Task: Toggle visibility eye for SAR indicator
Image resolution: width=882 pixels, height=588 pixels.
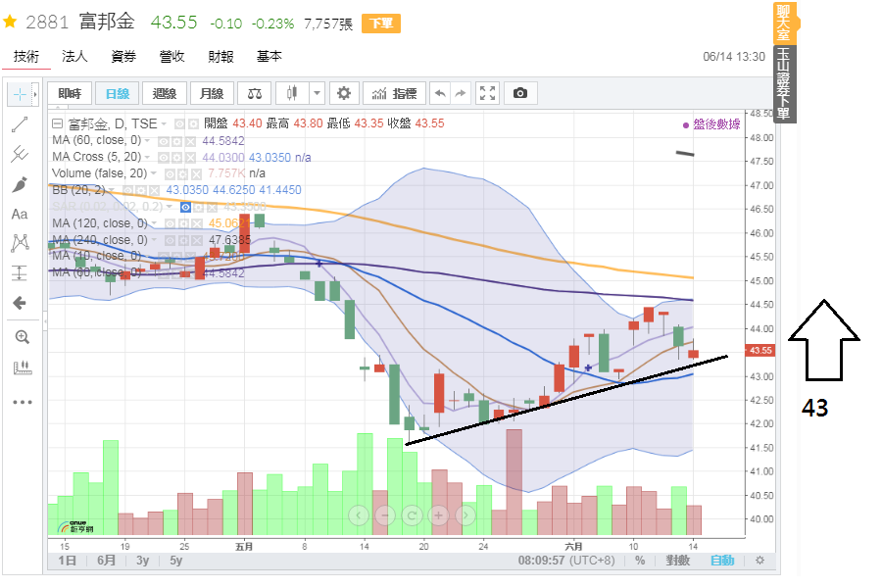Action: pos(185,208)
